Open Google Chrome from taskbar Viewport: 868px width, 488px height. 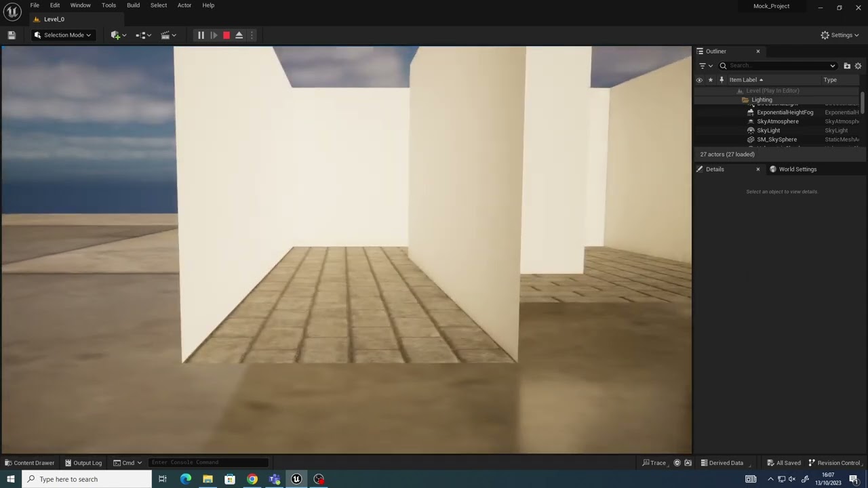(x=252, y=479)
